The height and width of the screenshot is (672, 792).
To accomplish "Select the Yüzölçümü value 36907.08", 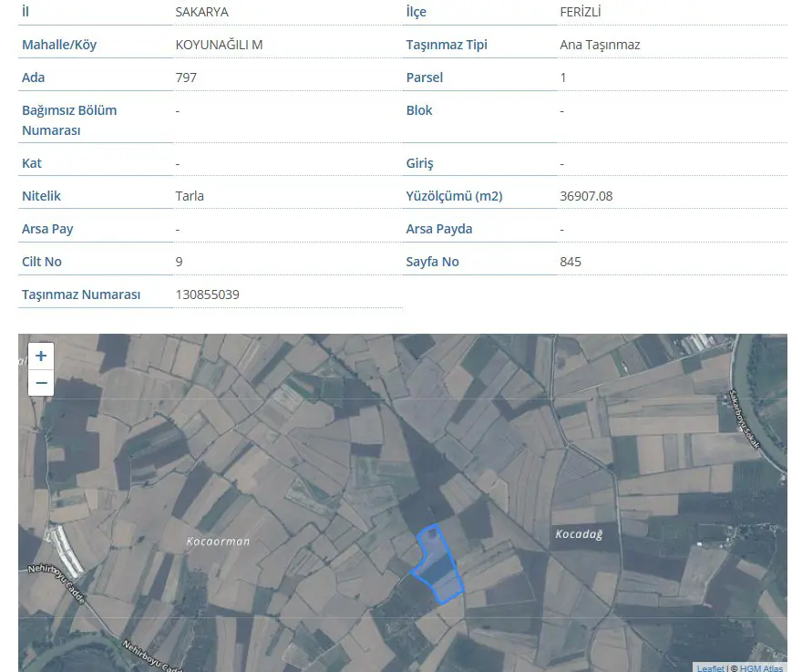I will (586, 196).
